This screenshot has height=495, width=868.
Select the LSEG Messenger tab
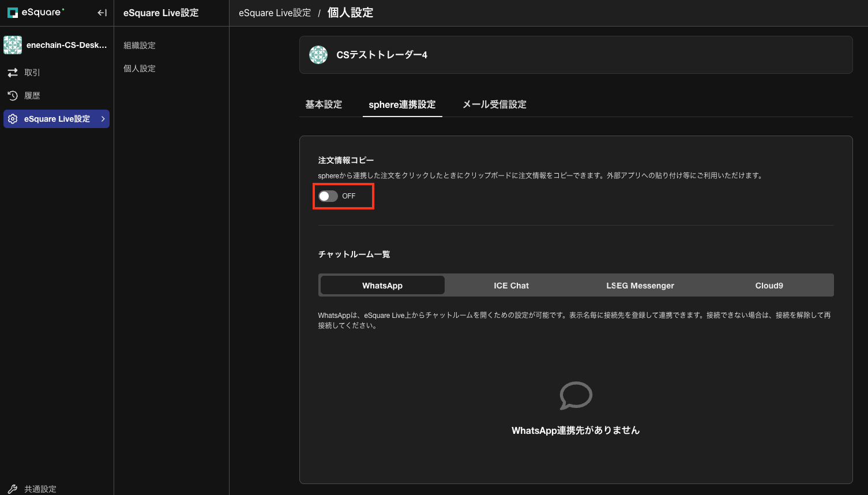640,286
